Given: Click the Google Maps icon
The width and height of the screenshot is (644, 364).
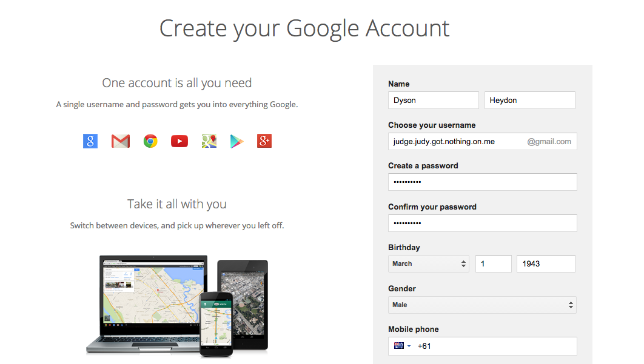Looking at the screenshot, I should pyautogui.click(x=209, y=141).
